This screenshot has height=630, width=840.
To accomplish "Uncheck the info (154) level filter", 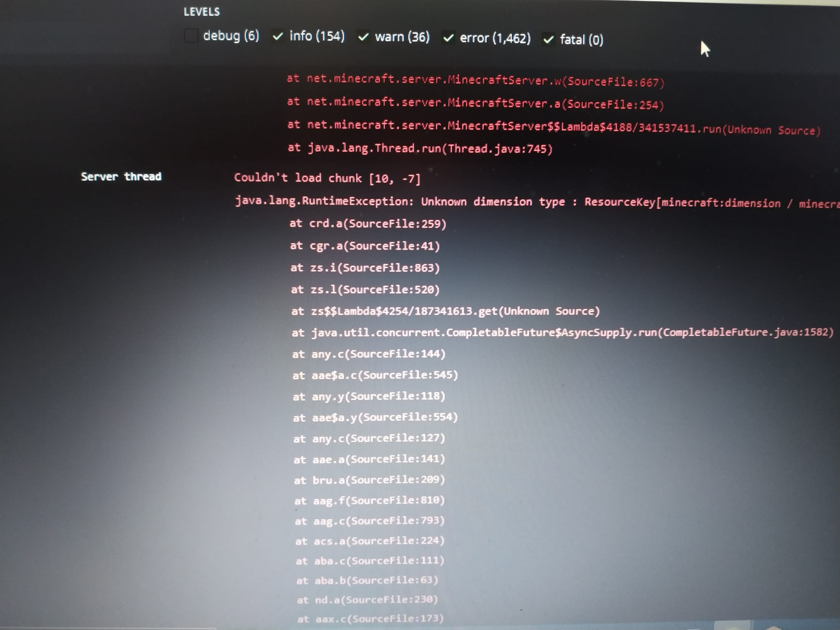I will point(278,37).
